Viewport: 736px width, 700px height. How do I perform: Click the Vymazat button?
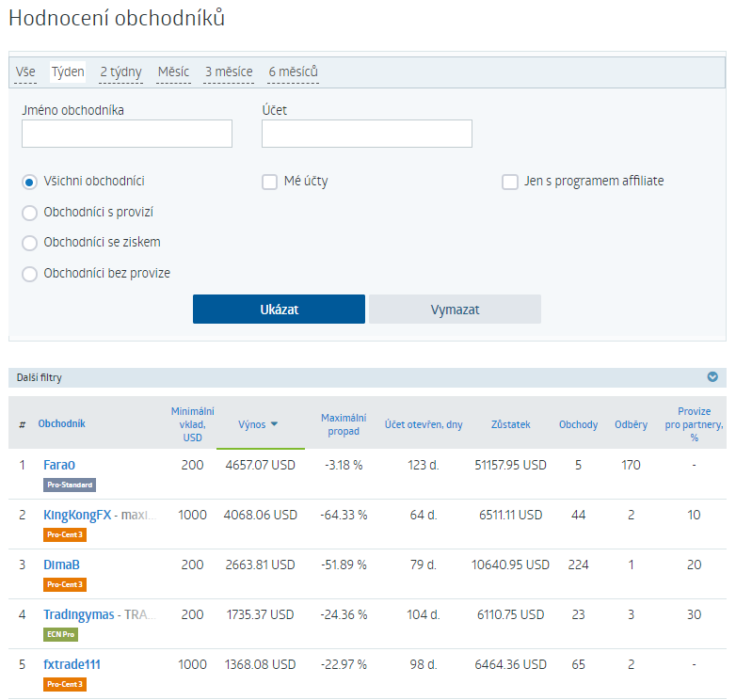tap(455, 310)
